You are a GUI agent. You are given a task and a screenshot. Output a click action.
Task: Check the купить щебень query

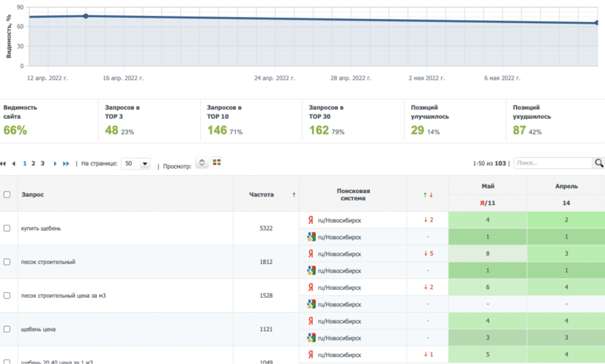click(7, 228)
